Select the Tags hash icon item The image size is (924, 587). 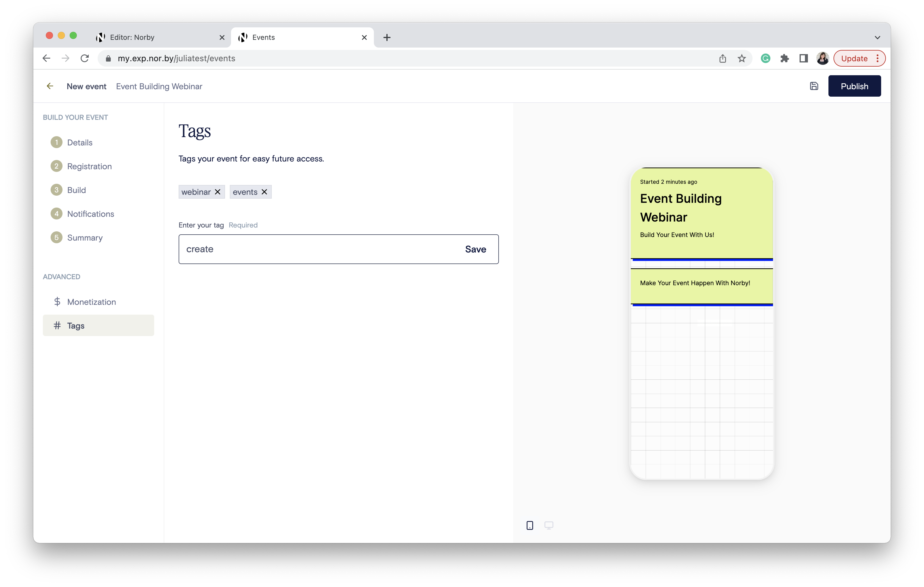click(x=57, y=326)
